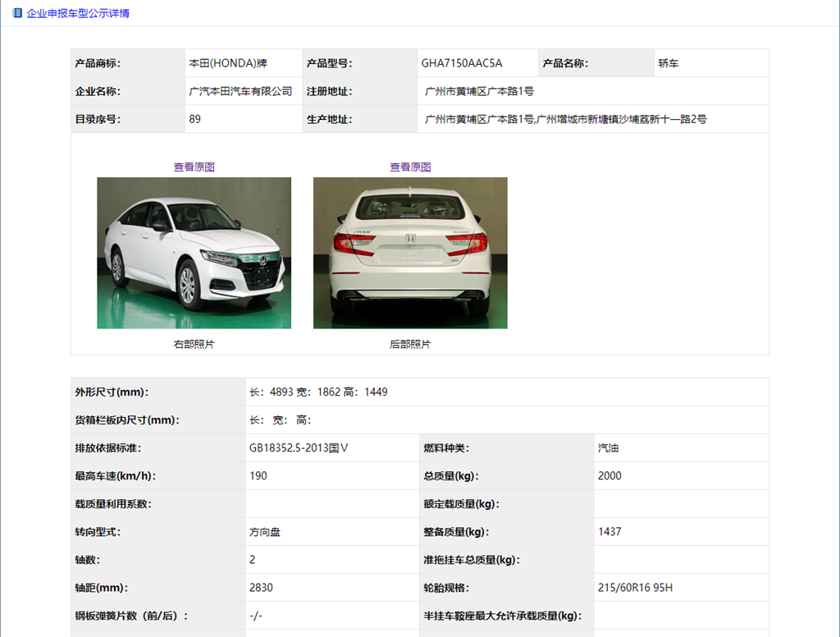Image resolution: width=840 pixels, height=637 pixels.
Task: Click the 企业申报车型公示详情 page heading
Action: [x=78, y=13]
